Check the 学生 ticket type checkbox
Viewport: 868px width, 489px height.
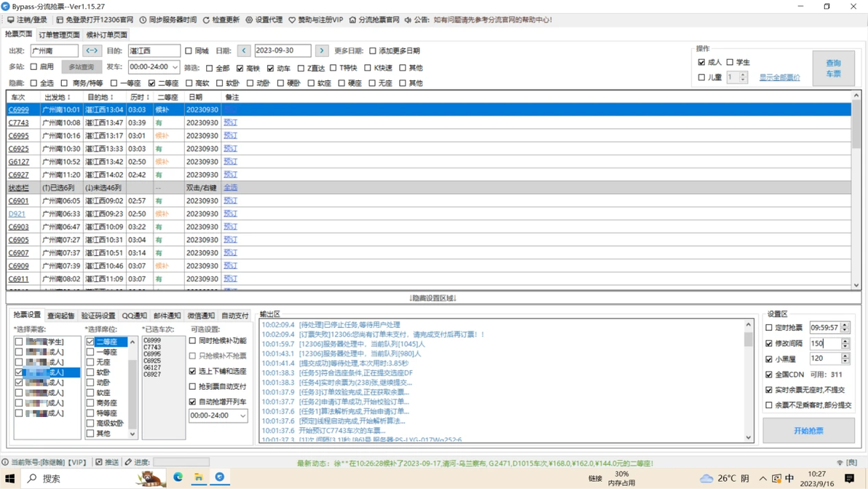[x=730, y=62]
